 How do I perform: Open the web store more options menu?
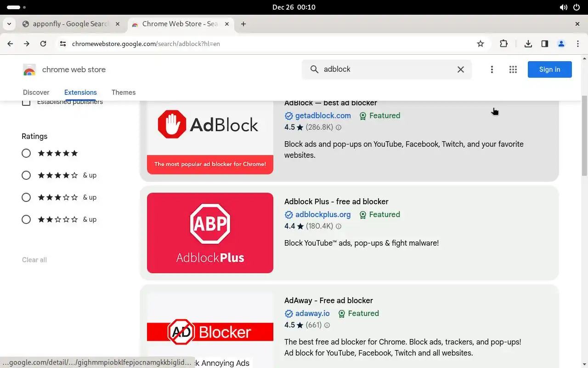(x=492, y=69)
